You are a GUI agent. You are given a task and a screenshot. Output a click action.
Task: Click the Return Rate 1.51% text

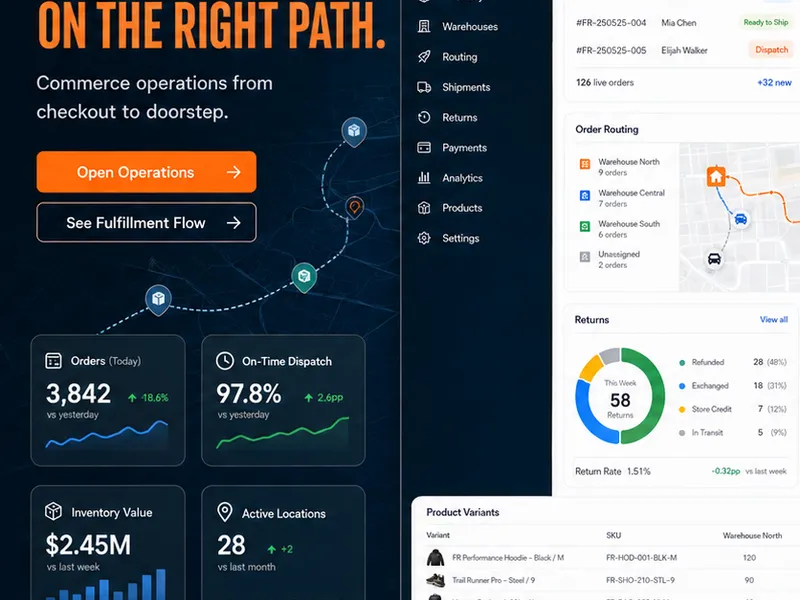(x=613, y=471)
